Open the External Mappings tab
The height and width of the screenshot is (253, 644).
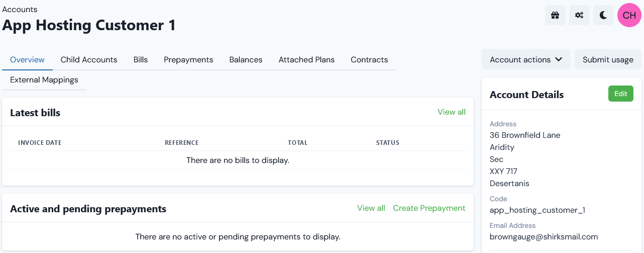pyautogui.click(x=44, y=79)
